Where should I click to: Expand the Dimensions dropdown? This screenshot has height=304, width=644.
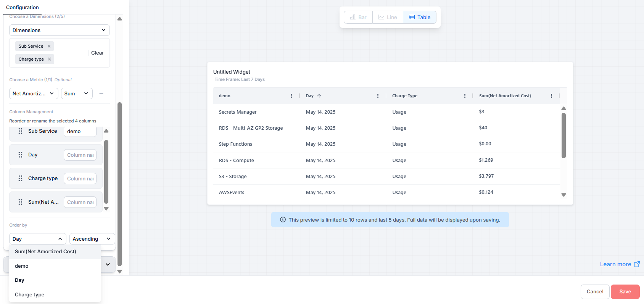tap(59, 30)
